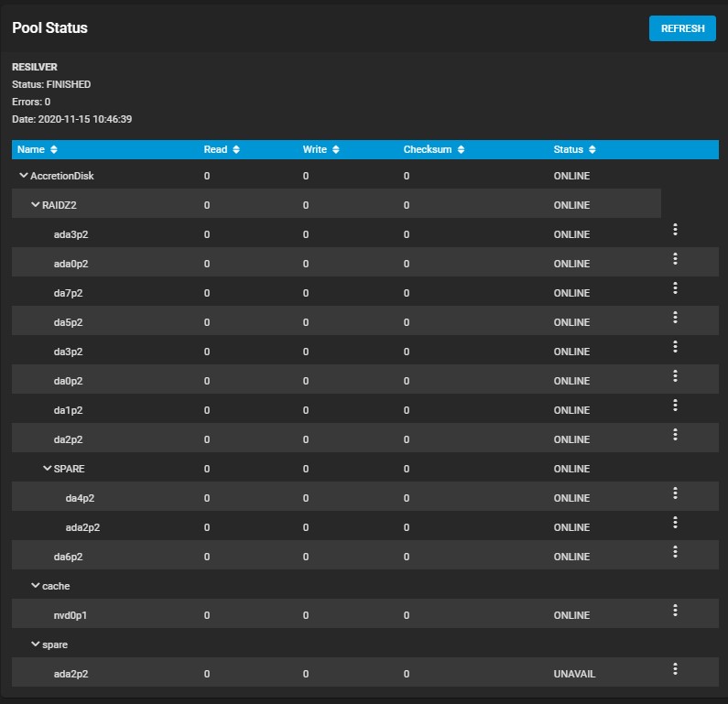Click the Write column header text
The height and width of the screenshot is (704, 728).
point(315,149)
